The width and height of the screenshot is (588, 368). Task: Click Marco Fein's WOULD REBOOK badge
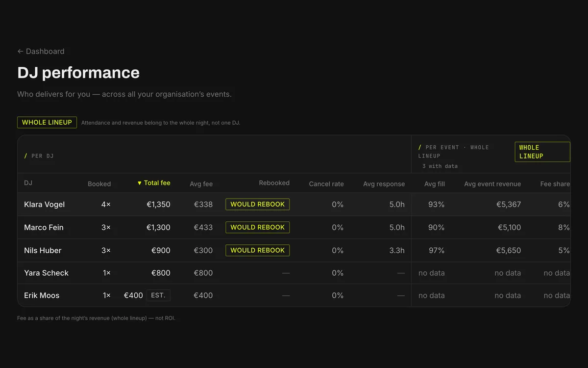click(x=258, y=228)
